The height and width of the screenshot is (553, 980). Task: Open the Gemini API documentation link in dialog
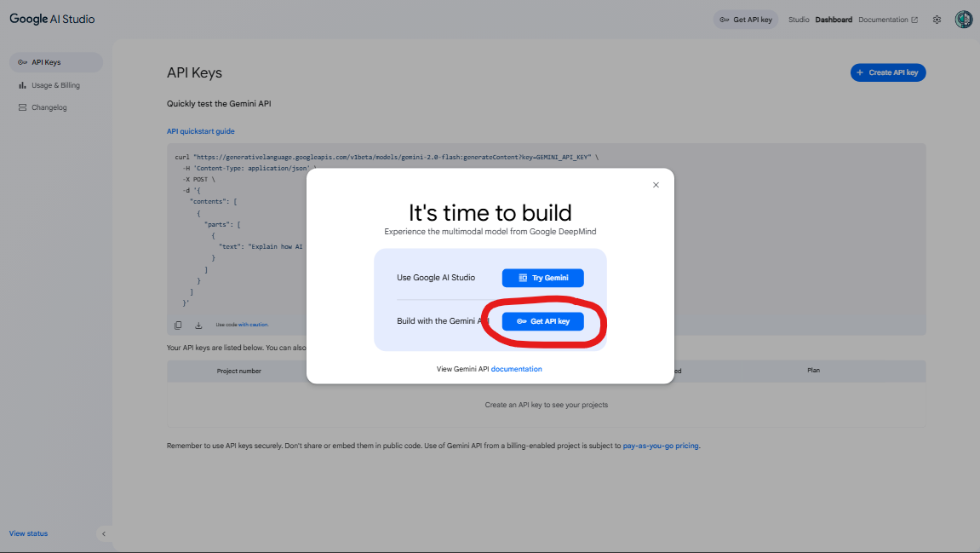click(516, 369)
